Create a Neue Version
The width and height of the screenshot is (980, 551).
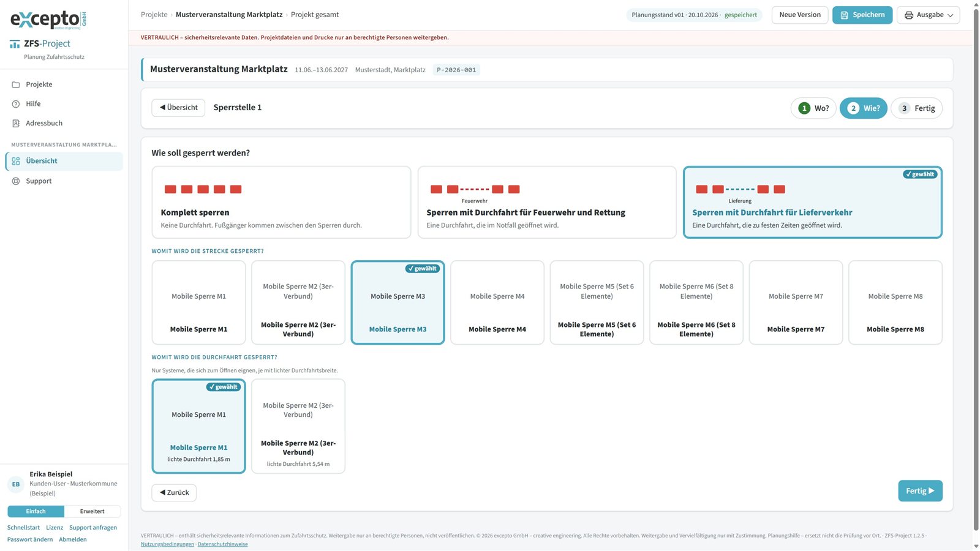[x=800, y=15]
